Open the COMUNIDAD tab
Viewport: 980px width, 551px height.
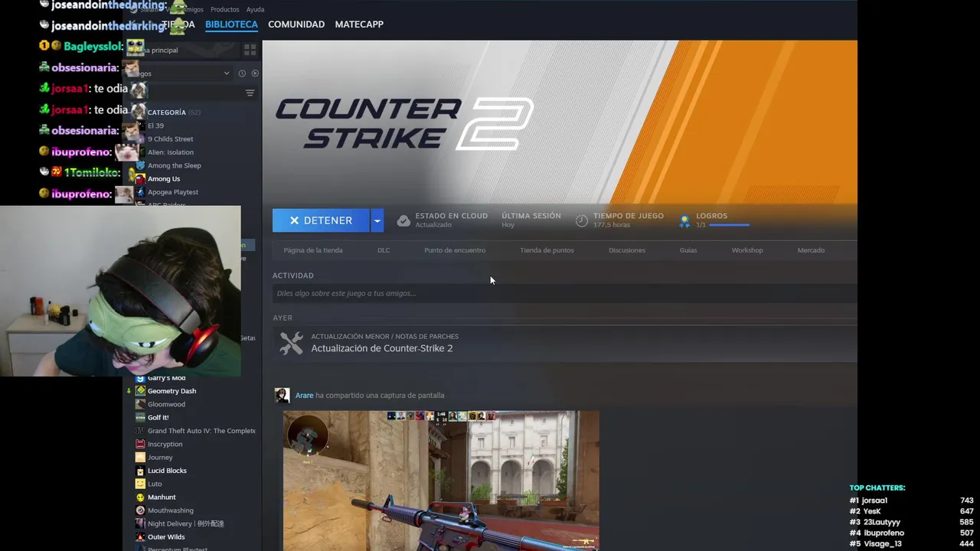pyautogui.click(x=296, y=24)
